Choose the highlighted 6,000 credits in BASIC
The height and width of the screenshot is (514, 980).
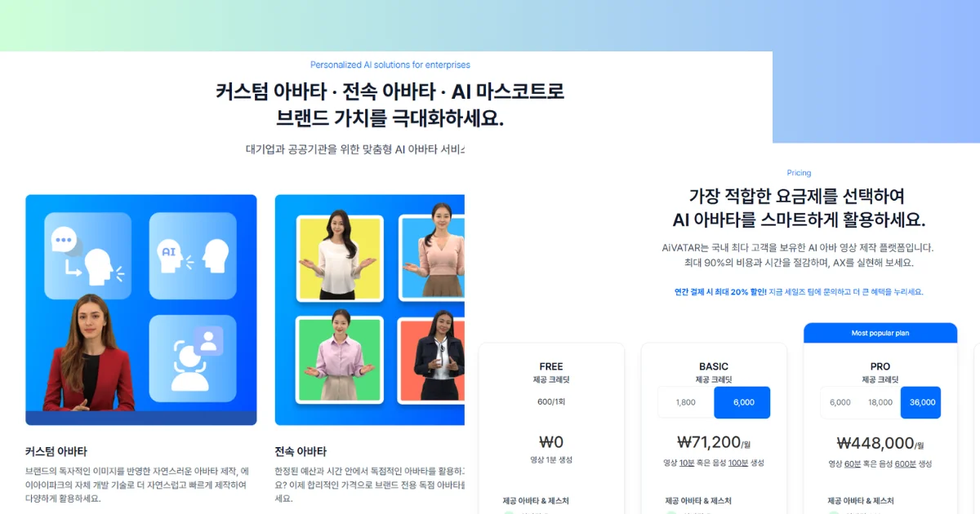742,402
